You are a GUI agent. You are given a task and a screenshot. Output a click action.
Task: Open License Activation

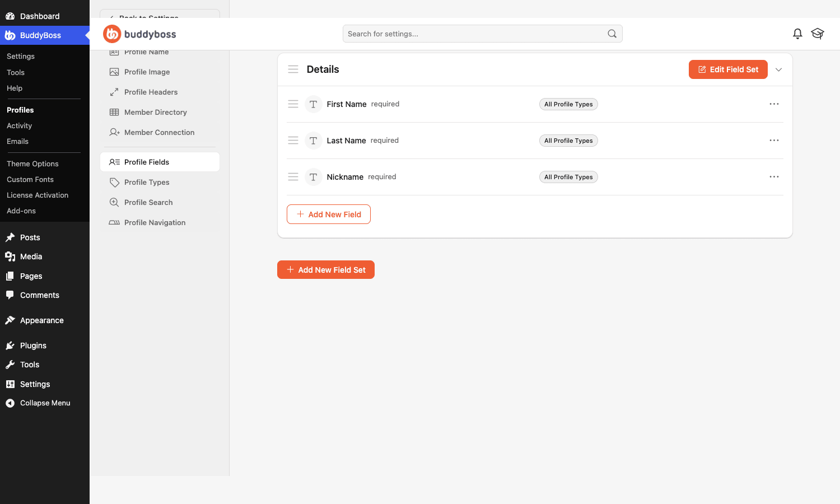tap(38, 195)
